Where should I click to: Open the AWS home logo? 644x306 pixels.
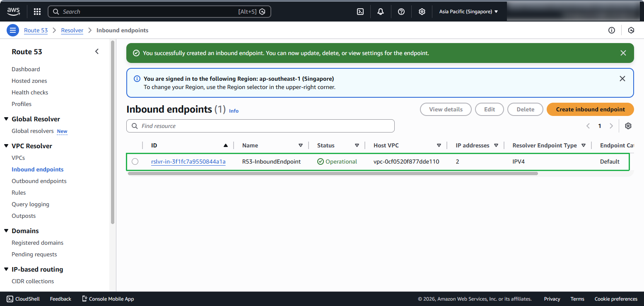(x=13, y=12)
